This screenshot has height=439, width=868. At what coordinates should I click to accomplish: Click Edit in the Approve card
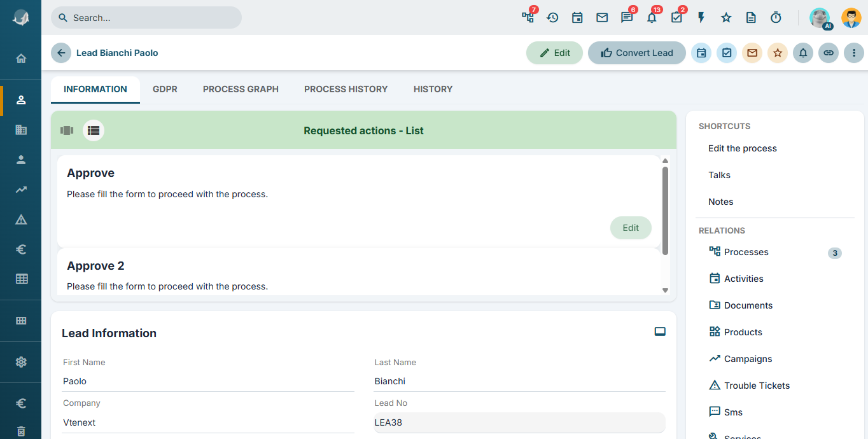click(631, 228)
